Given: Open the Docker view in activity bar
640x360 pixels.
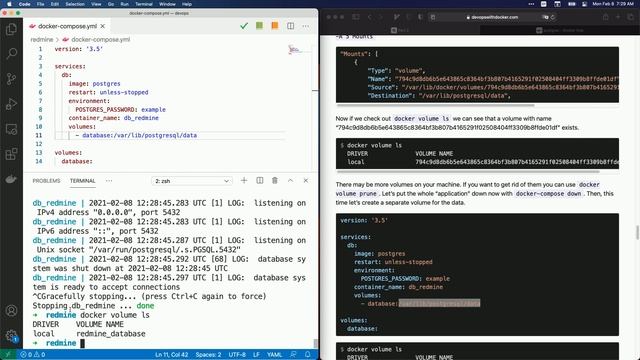Looking at the screenshot, I should click(x=11, y=179).
